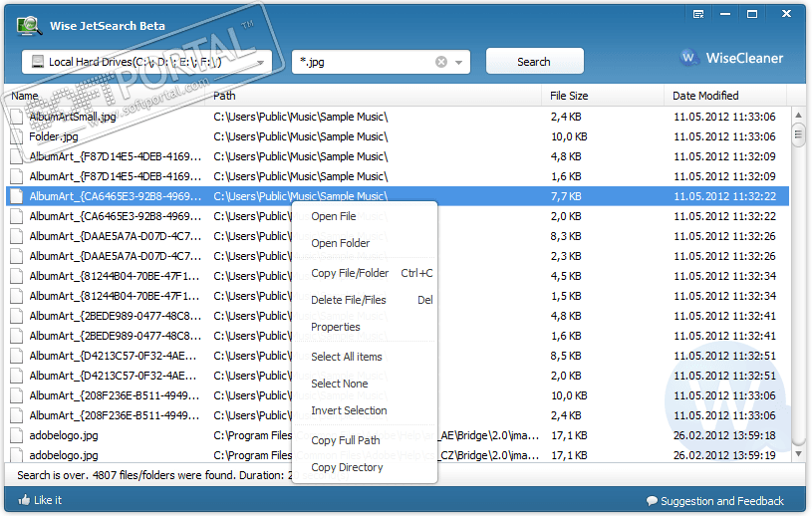Click the date 11.05.2012 11:32:41 with 4,8 KB
812x516 pixels.
point(724,316)
